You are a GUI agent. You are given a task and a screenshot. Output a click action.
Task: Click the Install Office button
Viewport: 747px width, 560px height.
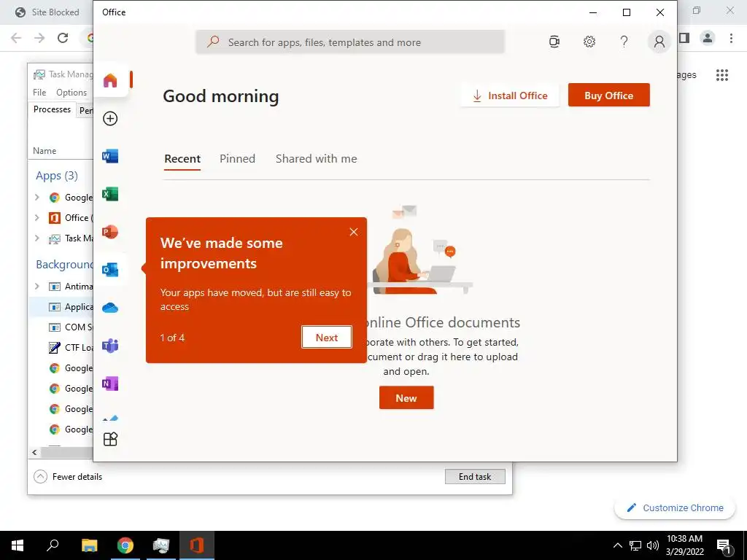coord(510,96)
